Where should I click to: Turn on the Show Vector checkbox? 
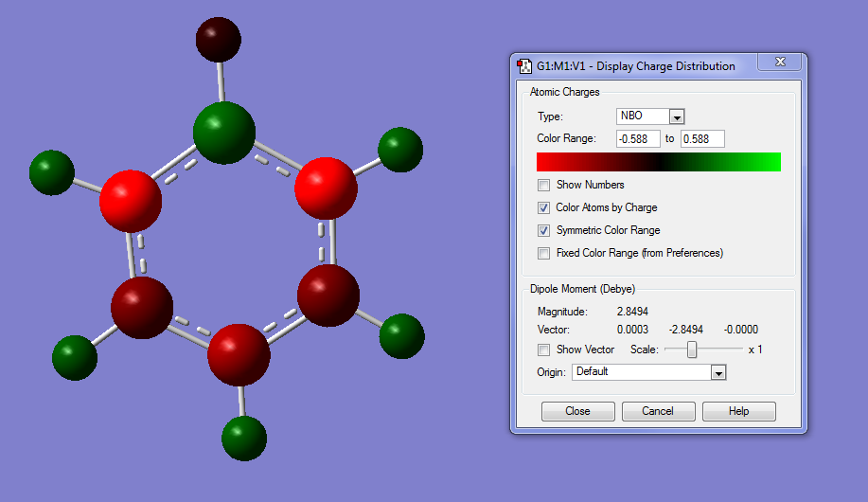point(543,350)
